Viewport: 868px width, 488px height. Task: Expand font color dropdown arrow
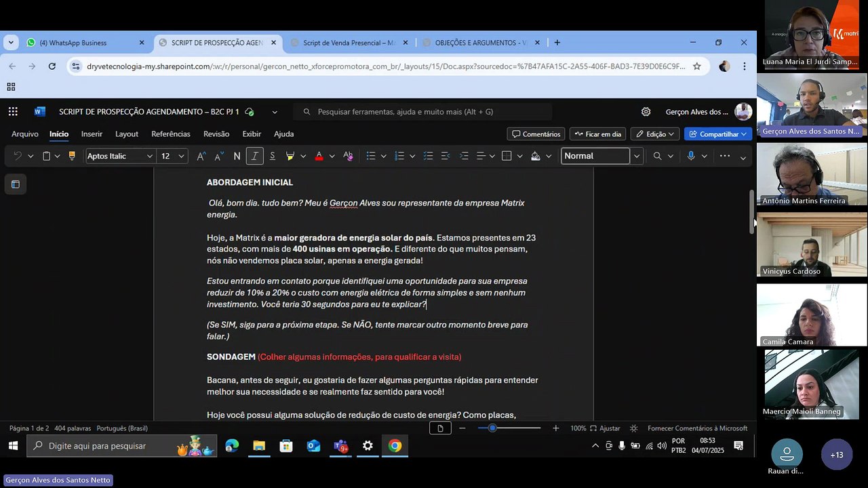click(x=332, y=156)
